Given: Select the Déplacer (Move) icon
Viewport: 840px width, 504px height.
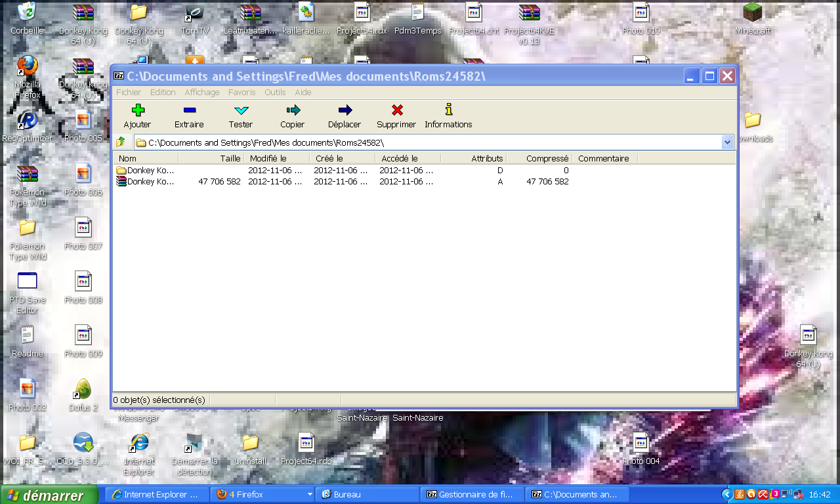Looking at the screenshot, I should coord(344,115).
